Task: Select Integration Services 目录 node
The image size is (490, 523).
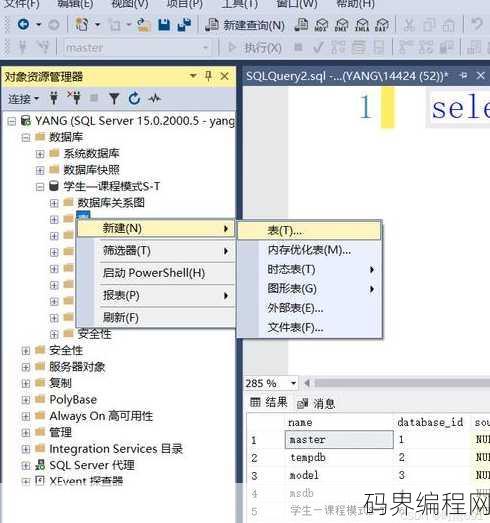Action: tap(116, 449)
